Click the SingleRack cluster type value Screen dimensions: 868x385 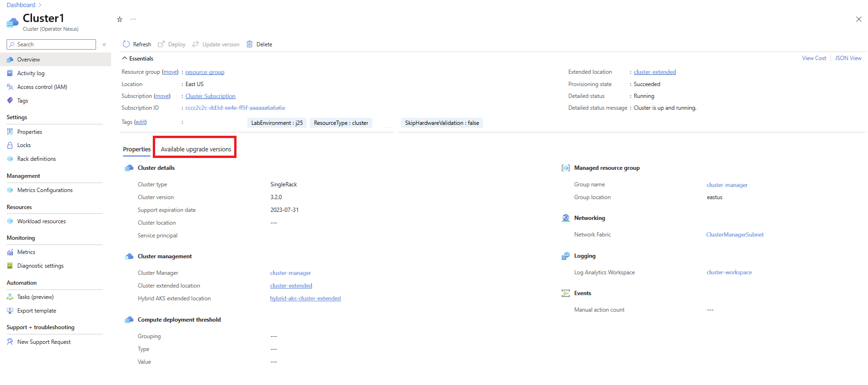(x=283, y=184)
